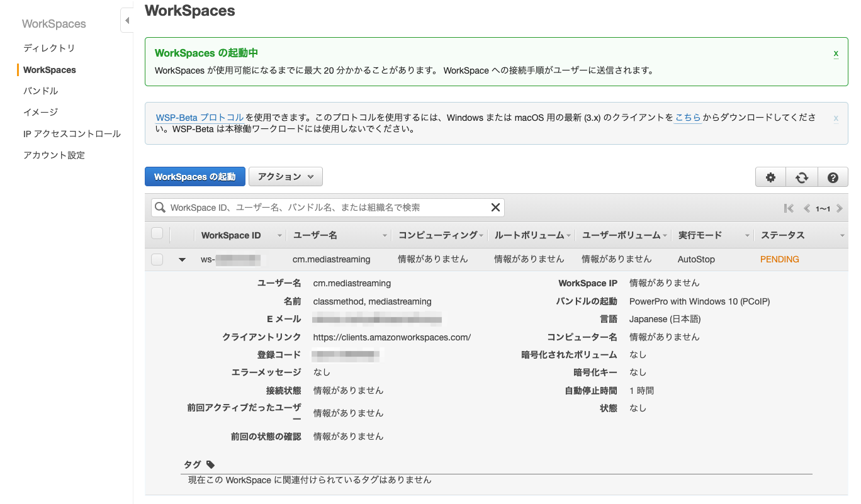The height and width of the screenshot is (504, 861).
Task: Sort by WorkSpace ID column arrow
Action: tap(279, 235)
